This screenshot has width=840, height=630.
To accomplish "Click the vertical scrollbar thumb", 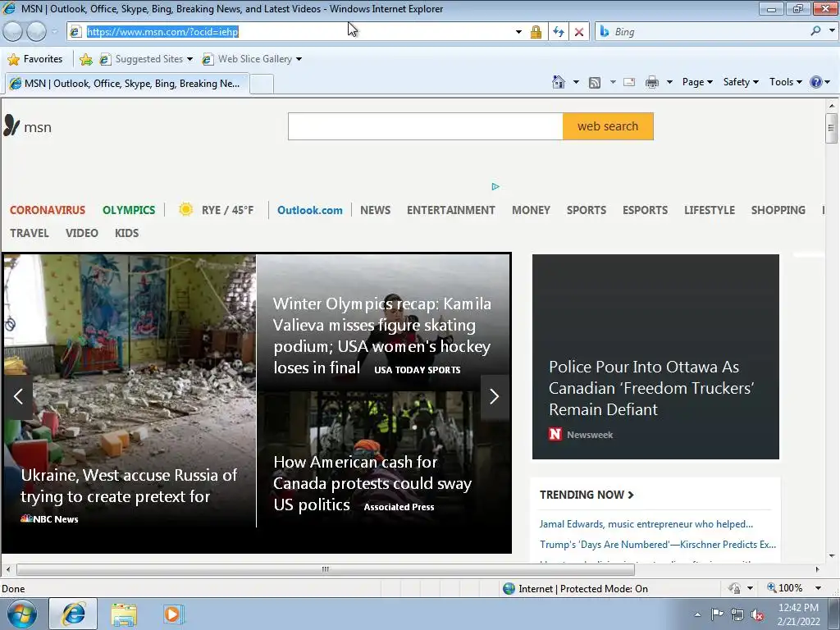I will (831, 128).
